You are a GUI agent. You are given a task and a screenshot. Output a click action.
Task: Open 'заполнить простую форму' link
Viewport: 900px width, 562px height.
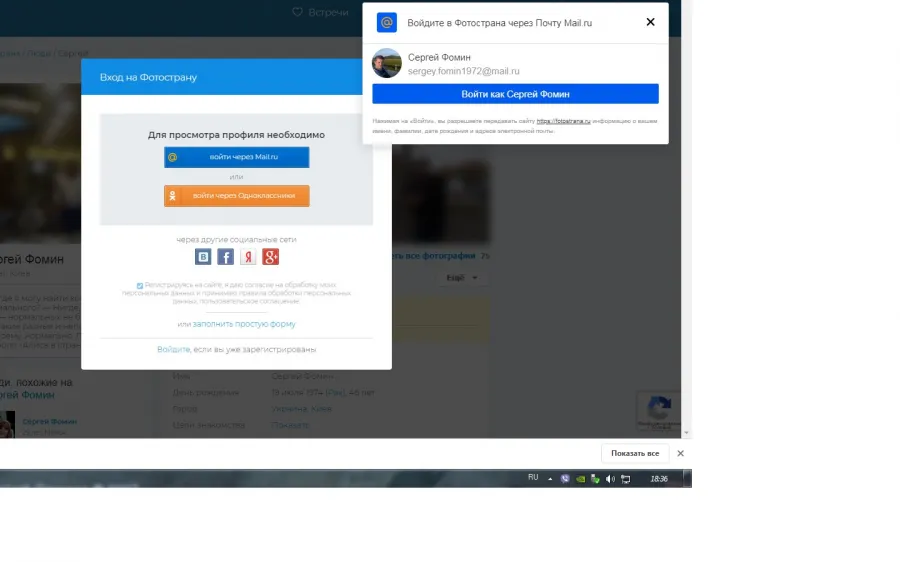(x=244, y=324)
